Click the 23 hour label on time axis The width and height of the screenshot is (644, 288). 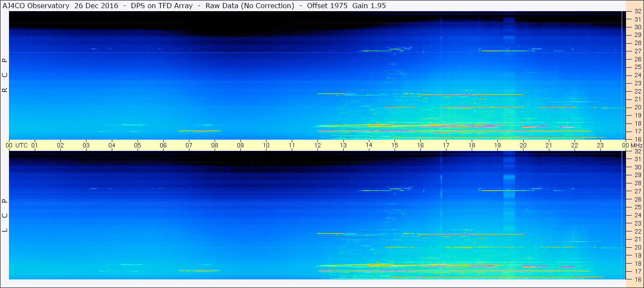[600, 145]
